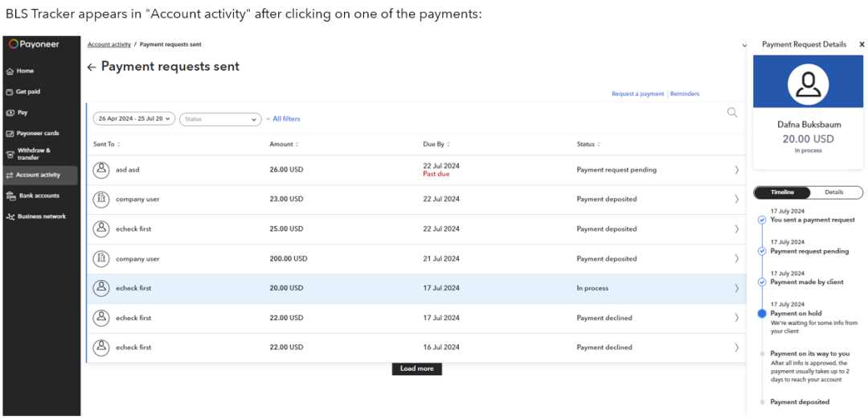
Task: Click the Load more button
Action: 416,369
